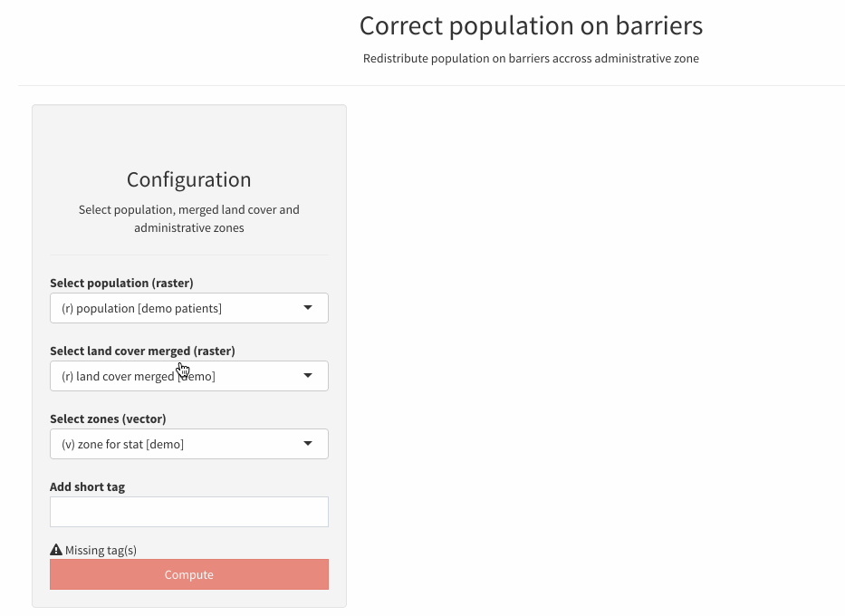Screen dimensions: 845x616
Task: Focus the Add short tag input field
Action: pos(188,512)
